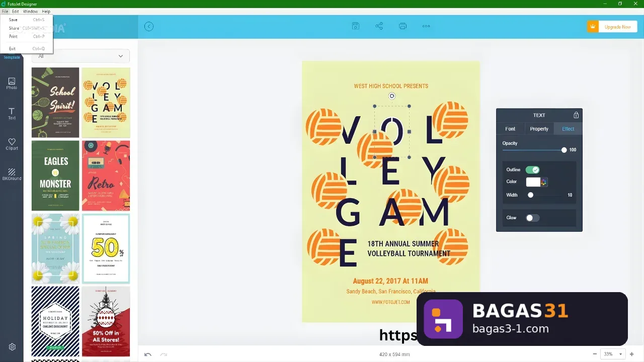This screenshot has width=644, height=362.
Task: Toggle the Outline switch off
Action: (532, 170)
